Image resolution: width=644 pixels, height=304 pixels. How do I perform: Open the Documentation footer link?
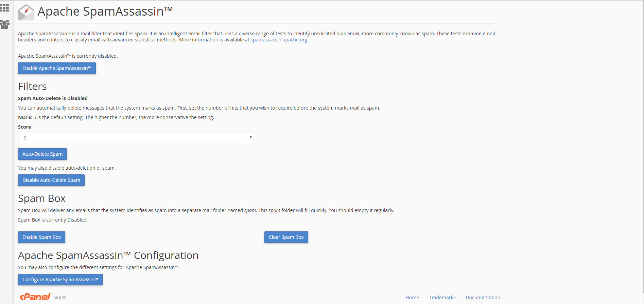click(x=483, y=298)
